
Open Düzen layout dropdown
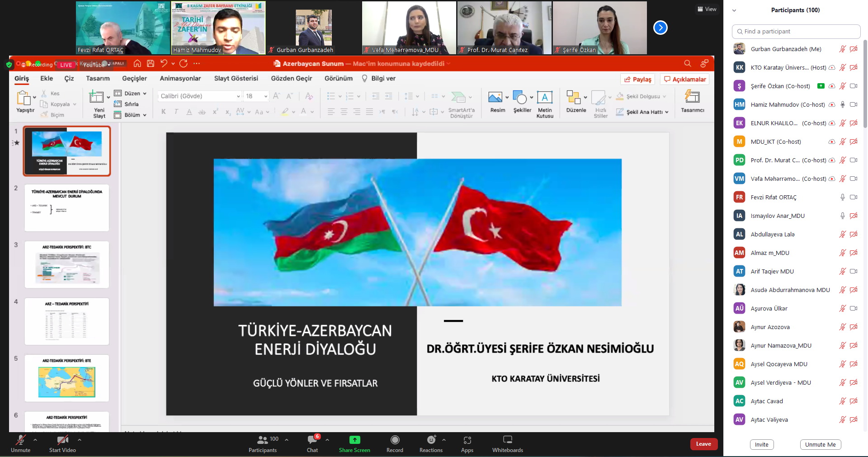click(130, 93)
